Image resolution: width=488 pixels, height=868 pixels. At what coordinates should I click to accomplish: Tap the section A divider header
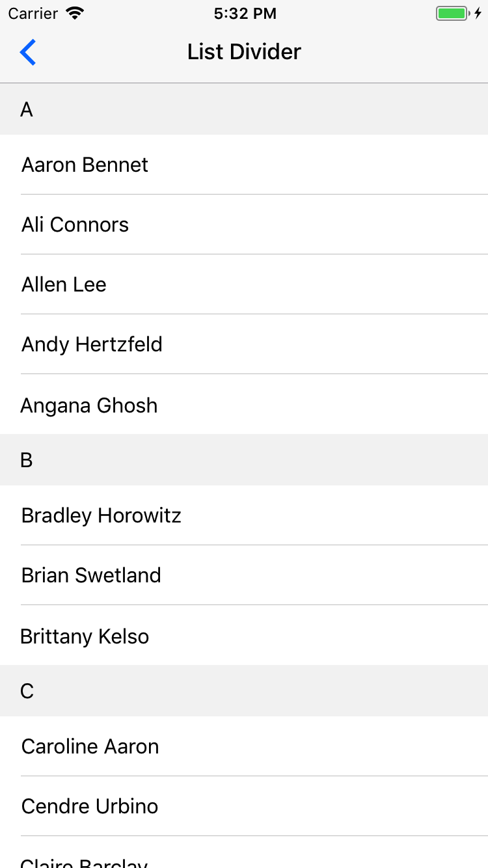[x=244, y=109]
